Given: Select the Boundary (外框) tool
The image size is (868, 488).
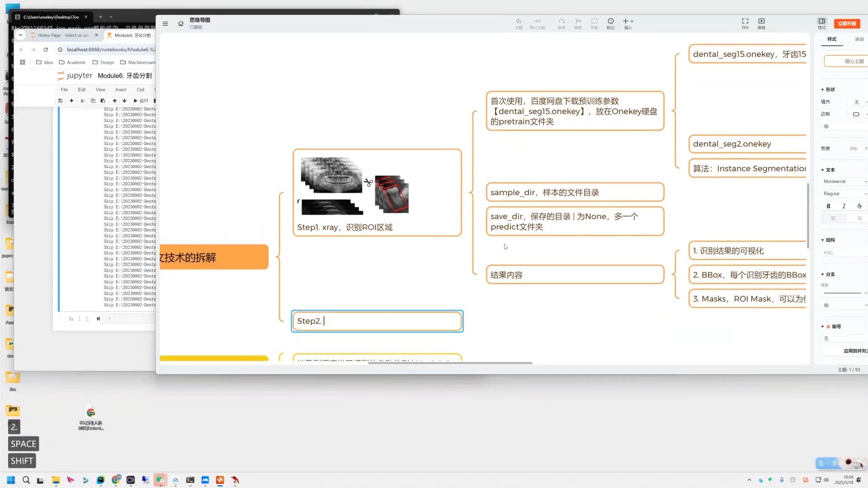Looking at the screenshot, I should 594,23.
